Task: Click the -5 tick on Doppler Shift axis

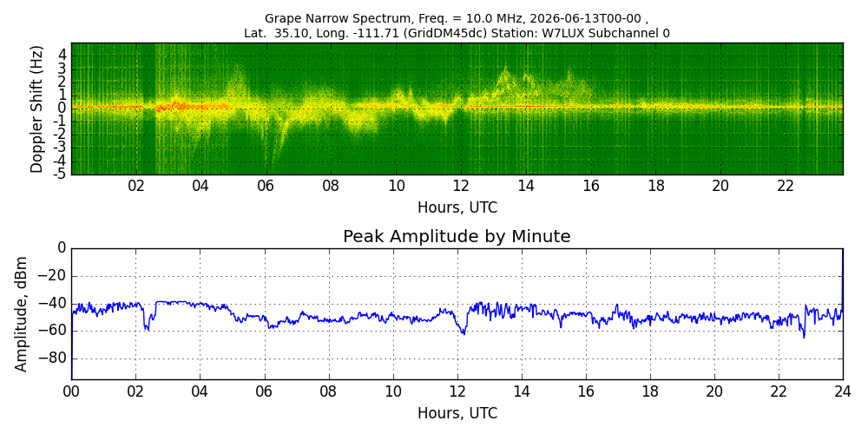Action: coord(61,174)
